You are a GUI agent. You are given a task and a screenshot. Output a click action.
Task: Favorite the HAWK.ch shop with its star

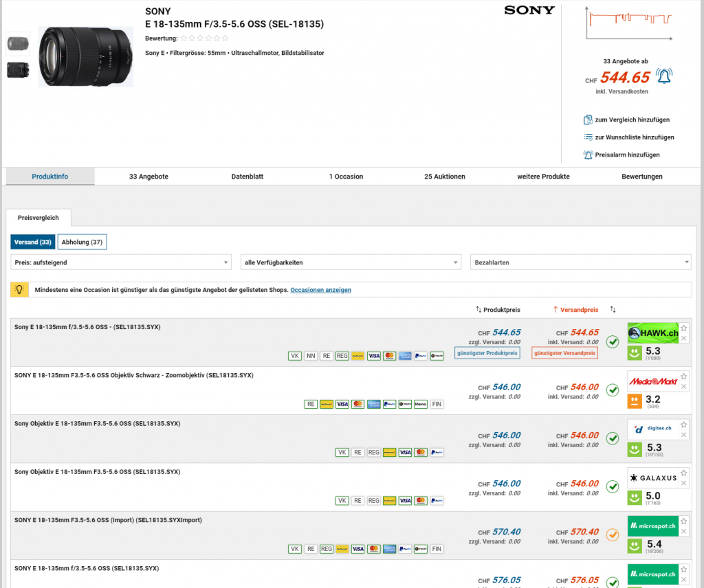[x=683, y=328]
